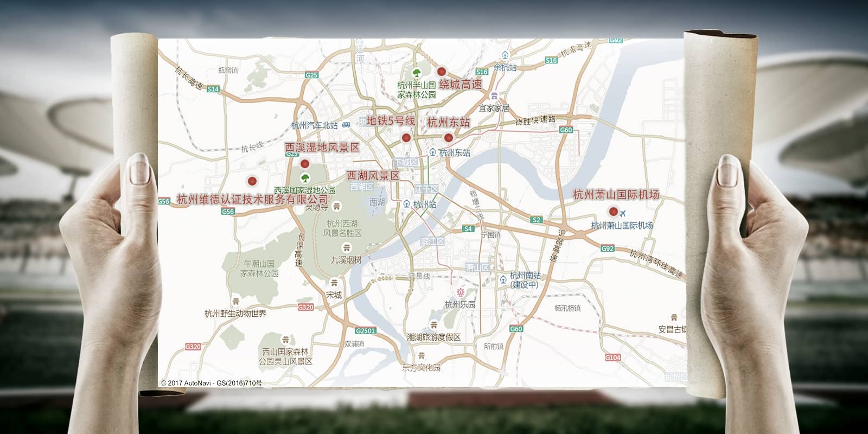Select the 杭州南站 railway station icon
Image resolution: width=868 pixels, height=434 pixels.
[x=503, y=279]
